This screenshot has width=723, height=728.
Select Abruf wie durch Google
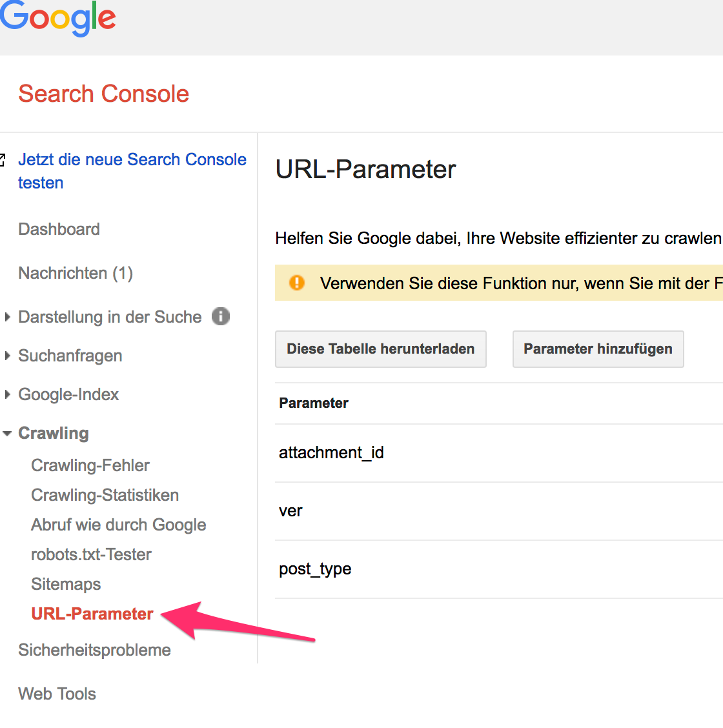coord(118,525)
